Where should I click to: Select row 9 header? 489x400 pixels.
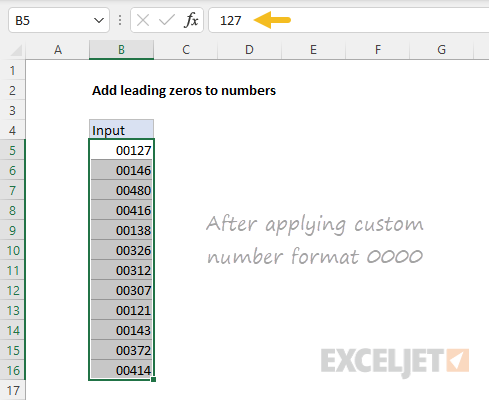[13, 230]
